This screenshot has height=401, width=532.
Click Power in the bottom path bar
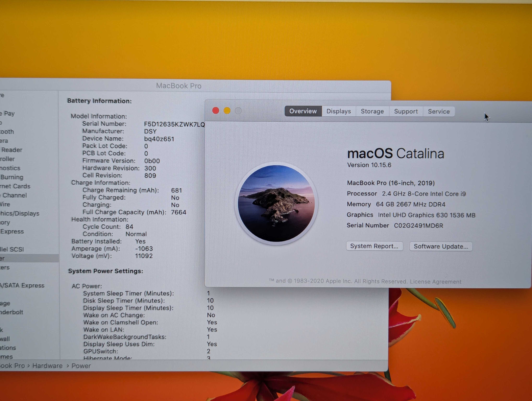81,366
